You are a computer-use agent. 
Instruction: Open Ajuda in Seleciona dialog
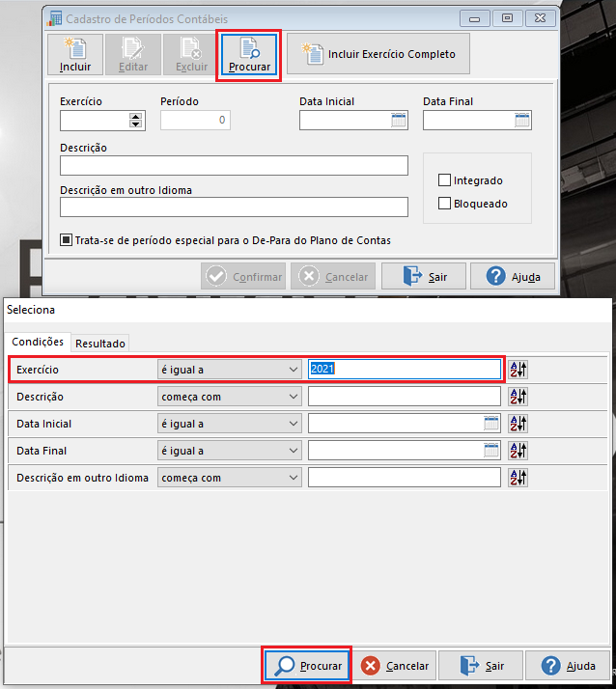point(568,666)
